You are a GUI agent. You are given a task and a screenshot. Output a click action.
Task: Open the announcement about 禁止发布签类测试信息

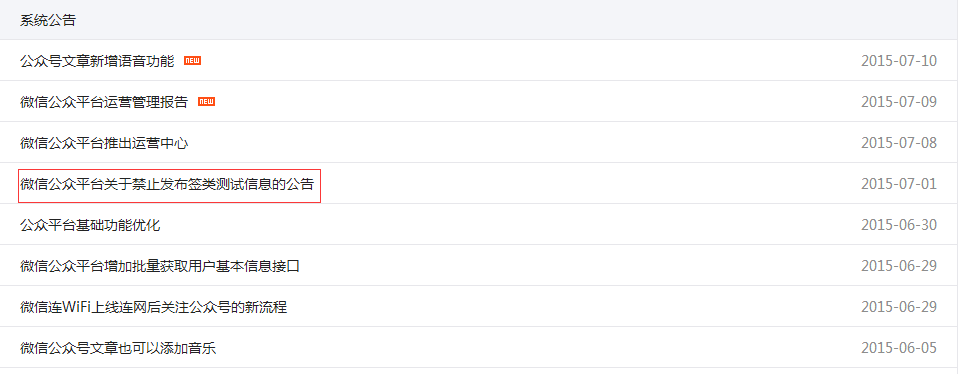pos(167,184)
